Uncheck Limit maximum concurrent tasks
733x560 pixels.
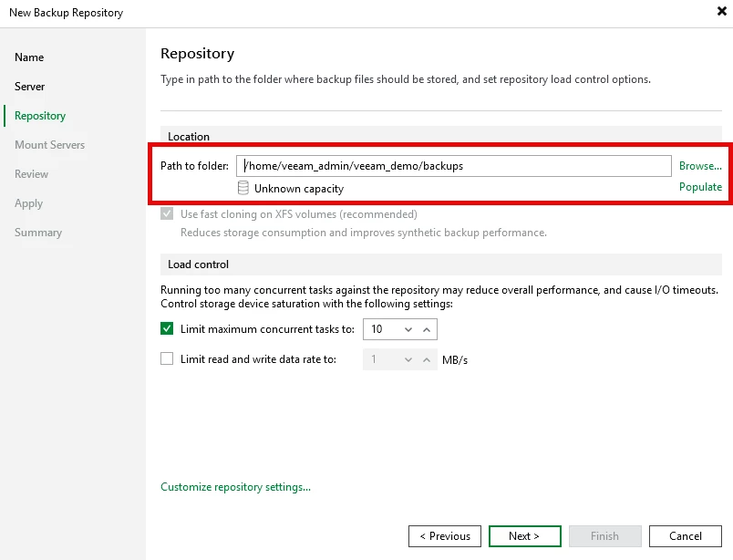pos(167,328)
